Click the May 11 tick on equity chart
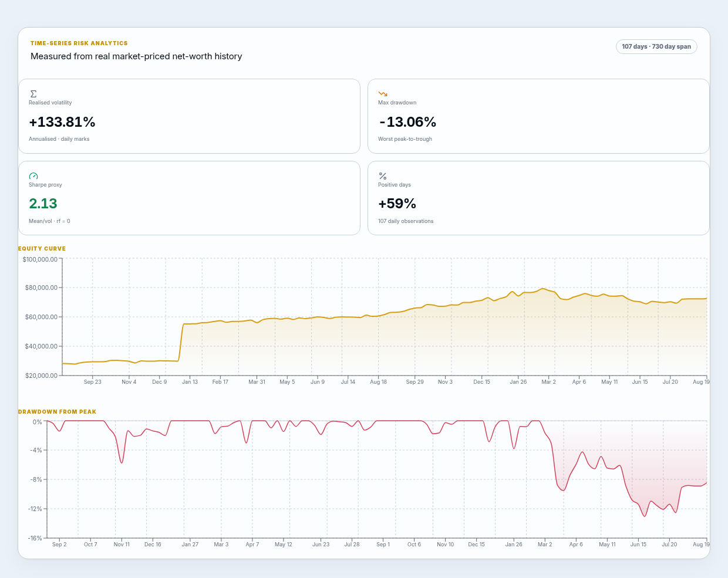 610,382
